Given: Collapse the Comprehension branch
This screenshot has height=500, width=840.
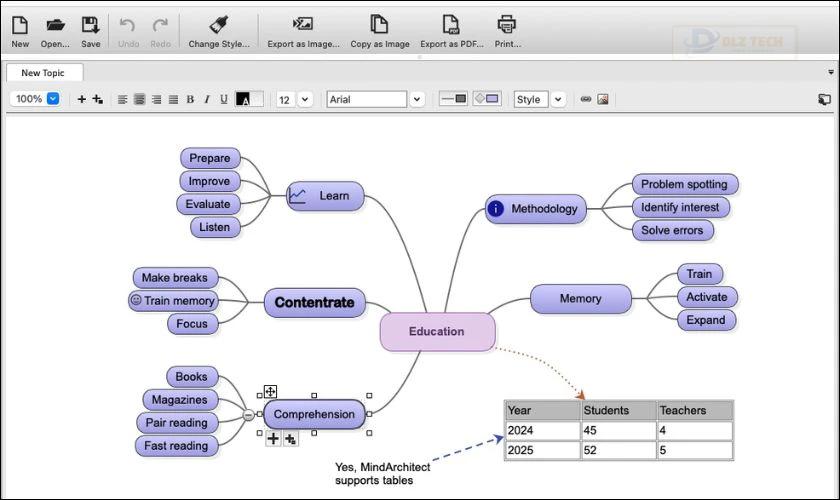Looking at the screenshot, I should click(x=249, y=415).
